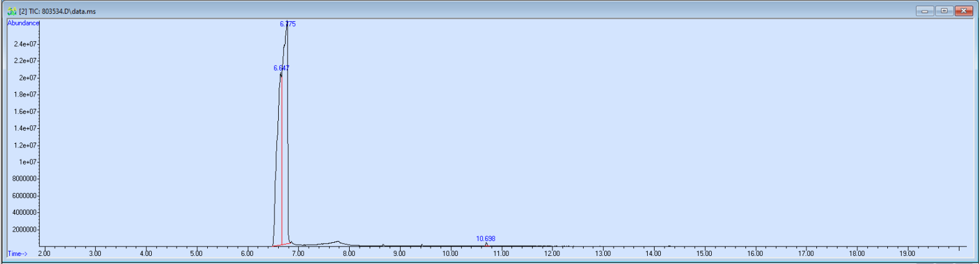980x264 pixels.
Task: Close the TIC data.ms window
Action: coord(964,11)
